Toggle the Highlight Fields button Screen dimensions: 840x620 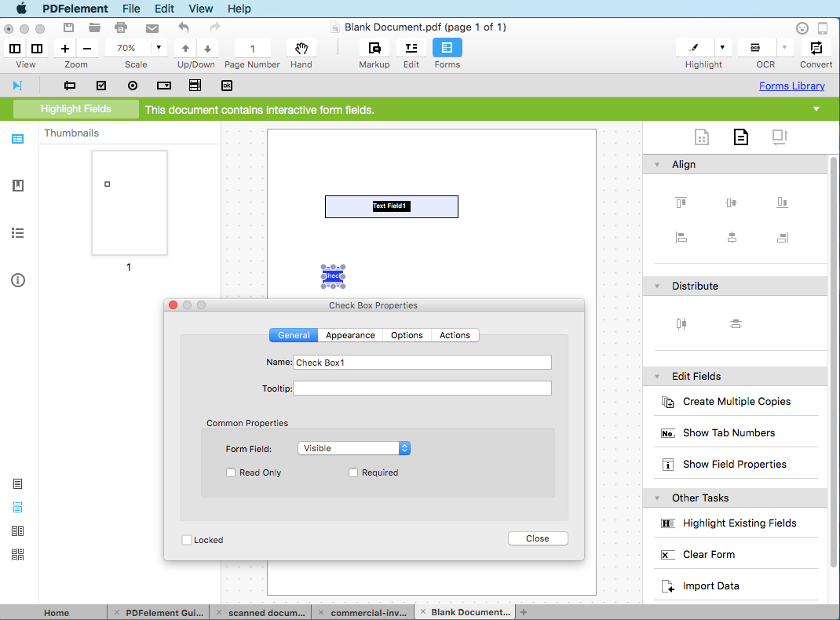pyautogui.click(x=75, y=108)
